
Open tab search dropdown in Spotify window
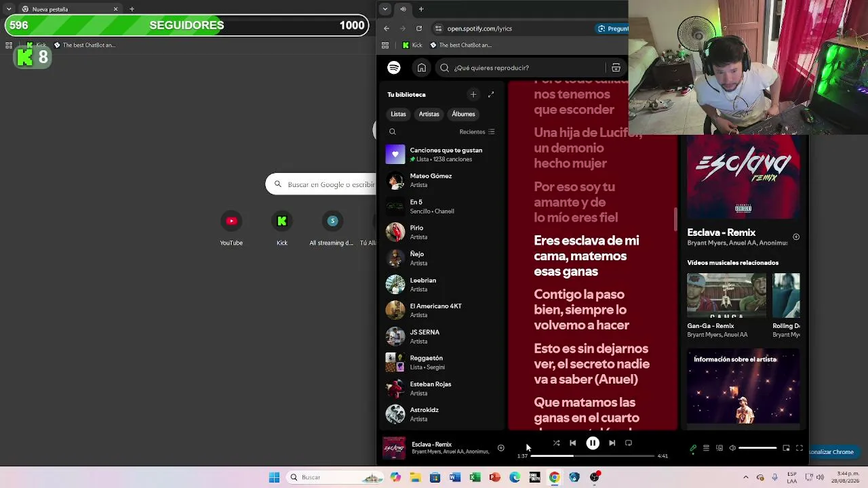(x=385, y=9)
